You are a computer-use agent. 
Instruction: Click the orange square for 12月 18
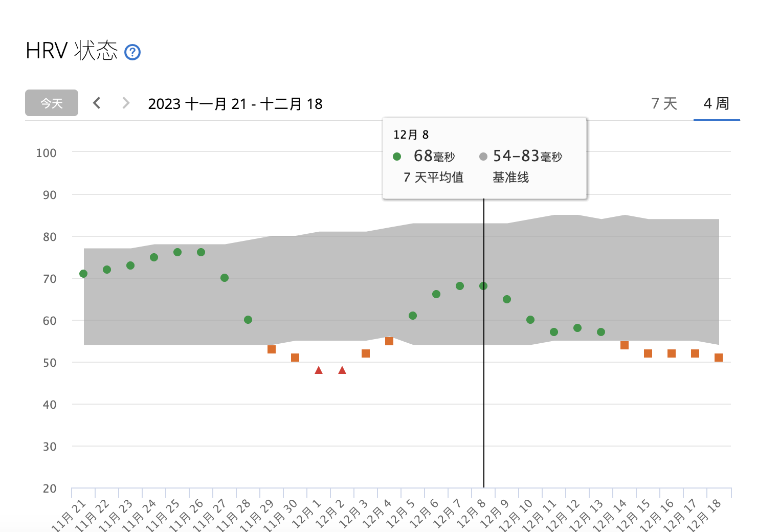[719, 358]
